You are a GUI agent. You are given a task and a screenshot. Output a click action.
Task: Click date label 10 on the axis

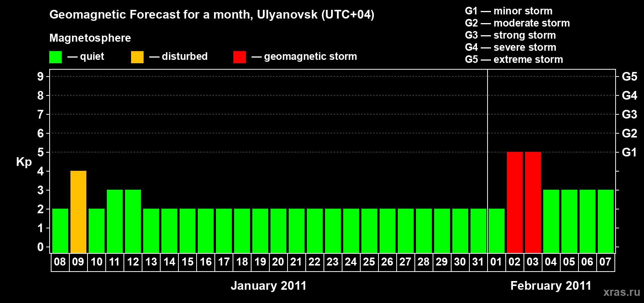point(97,262)
